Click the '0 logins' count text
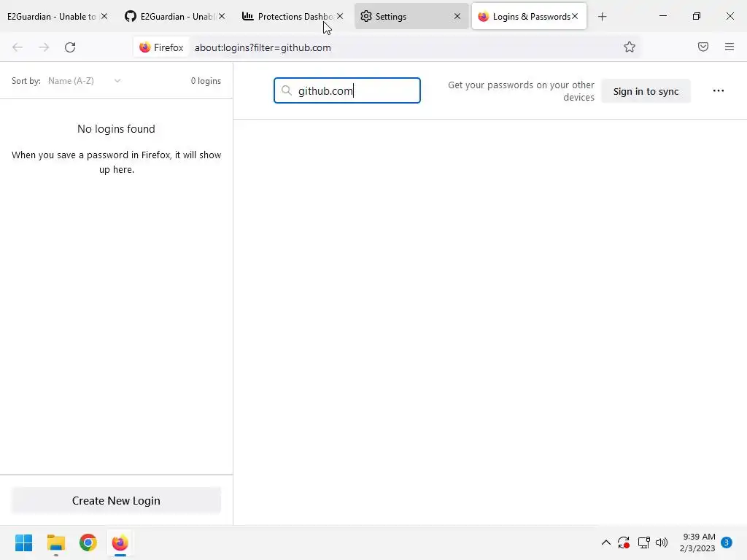The height and width of the screenshot is (560, 747). (x=206, y=81)
